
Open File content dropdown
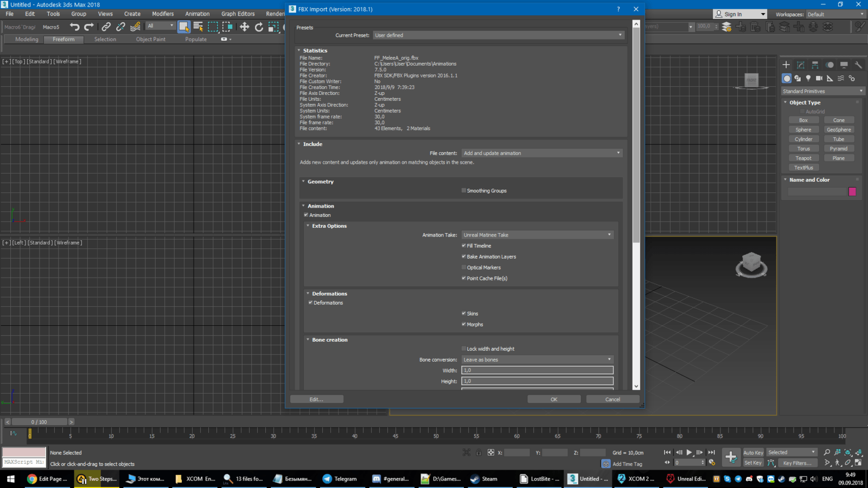click(542, 153)
